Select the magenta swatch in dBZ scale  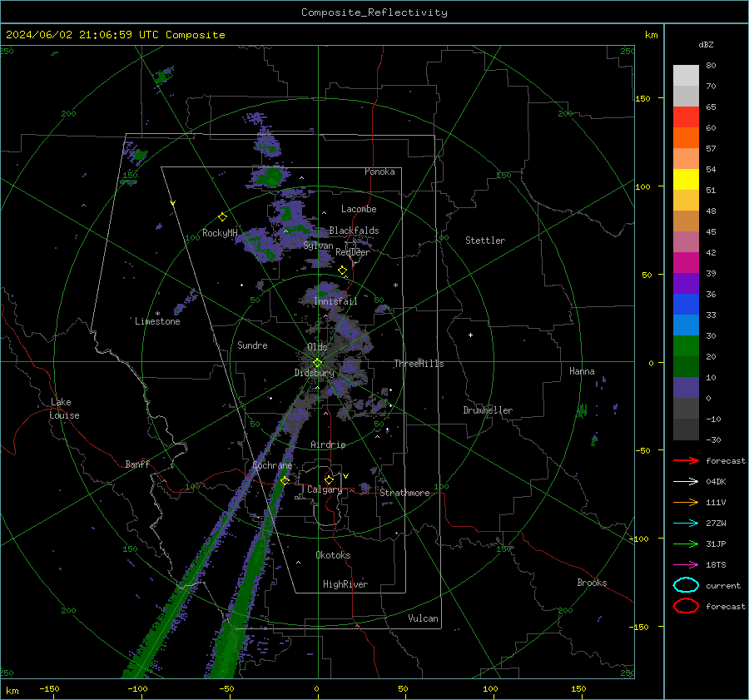[x=686, y=263]
